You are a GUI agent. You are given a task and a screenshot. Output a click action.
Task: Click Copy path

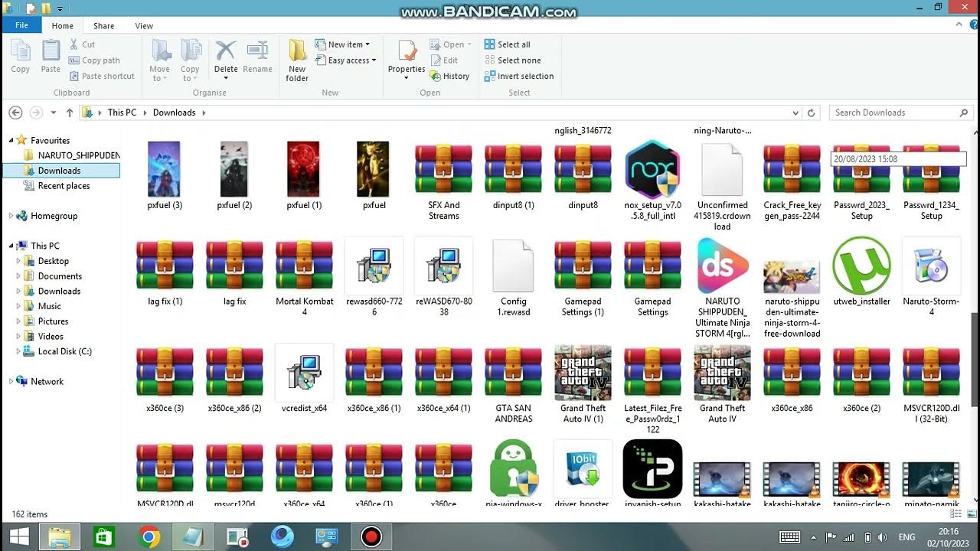click(94, 60)
